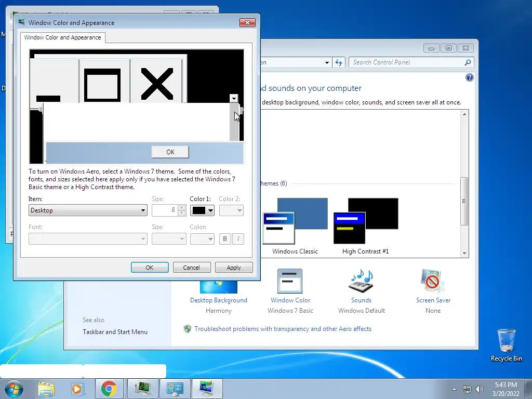Screen dimensions: 532x399
Task: Click the OK button in the preview message box
Action: click(x=170, y=152)
